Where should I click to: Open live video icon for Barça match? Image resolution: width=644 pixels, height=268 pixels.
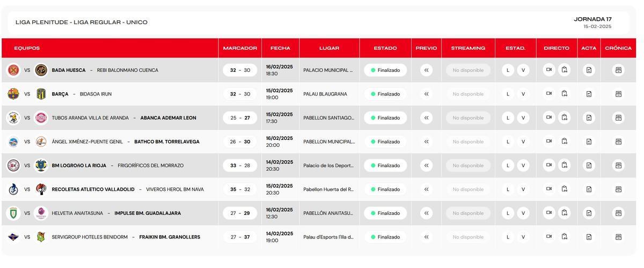[549, 93]
